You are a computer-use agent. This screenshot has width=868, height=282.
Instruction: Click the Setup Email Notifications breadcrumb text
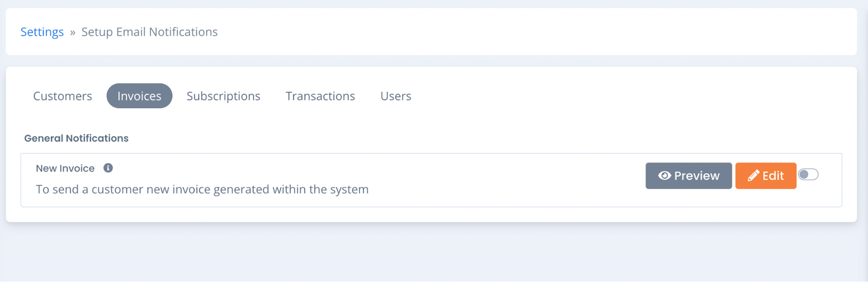point(149,32)
